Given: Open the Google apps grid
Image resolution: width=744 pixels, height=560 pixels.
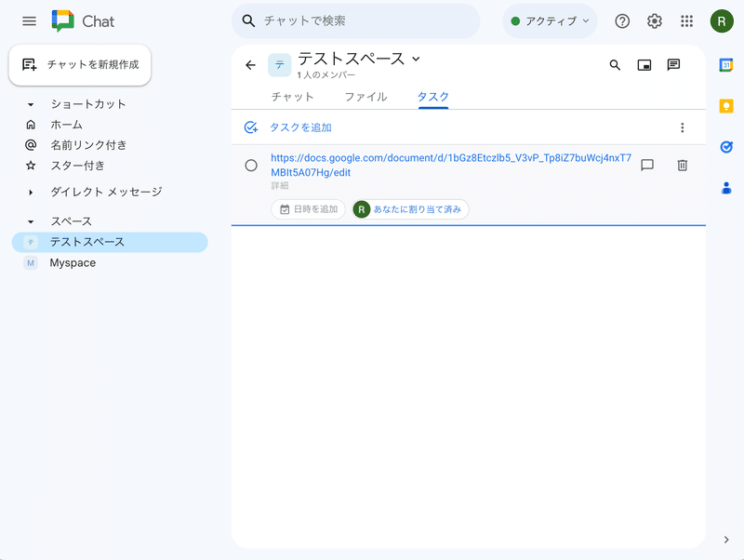Looking at the screenshot, I should tap(686, 20).
